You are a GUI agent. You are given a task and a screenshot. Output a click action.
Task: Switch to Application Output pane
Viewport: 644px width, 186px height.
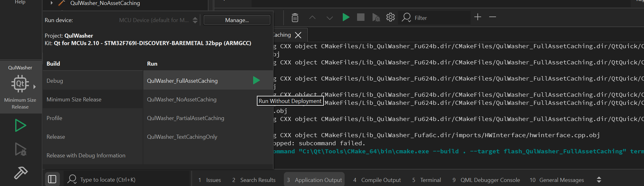[x=314, y=180]
